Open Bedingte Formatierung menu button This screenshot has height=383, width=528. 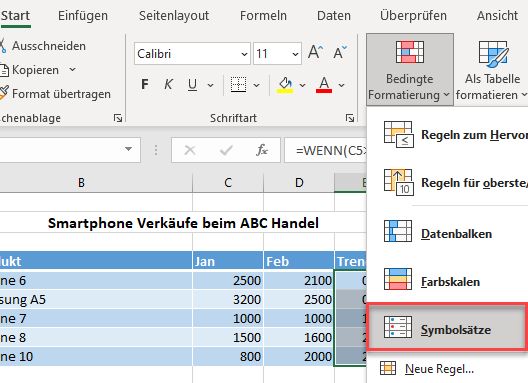pos(410,69)
